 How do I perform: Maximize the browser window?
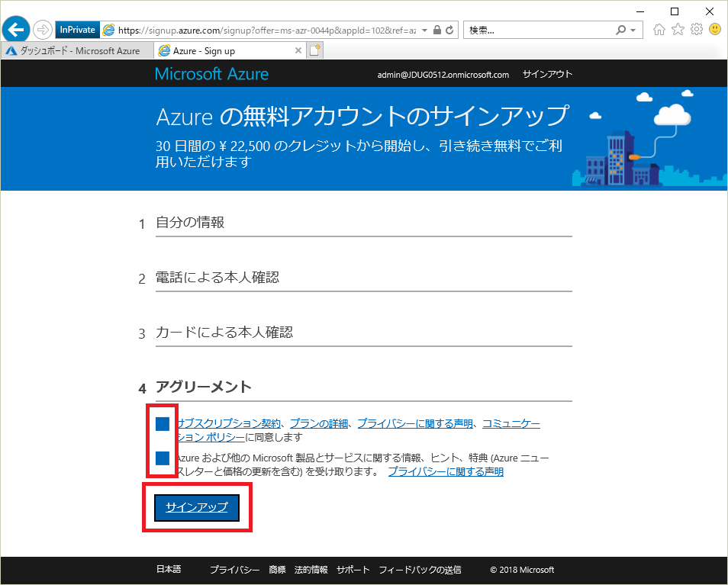click(x=675, y=11)
